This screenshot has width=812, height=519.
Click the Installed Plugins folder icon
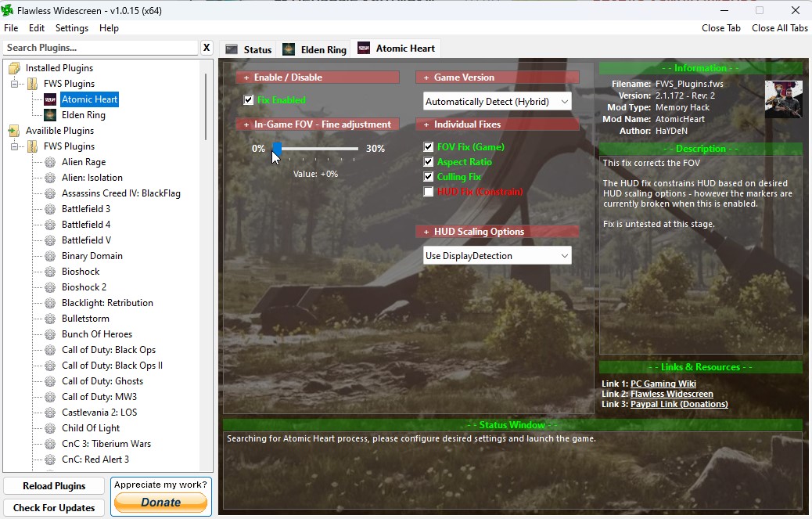point(14,68)
